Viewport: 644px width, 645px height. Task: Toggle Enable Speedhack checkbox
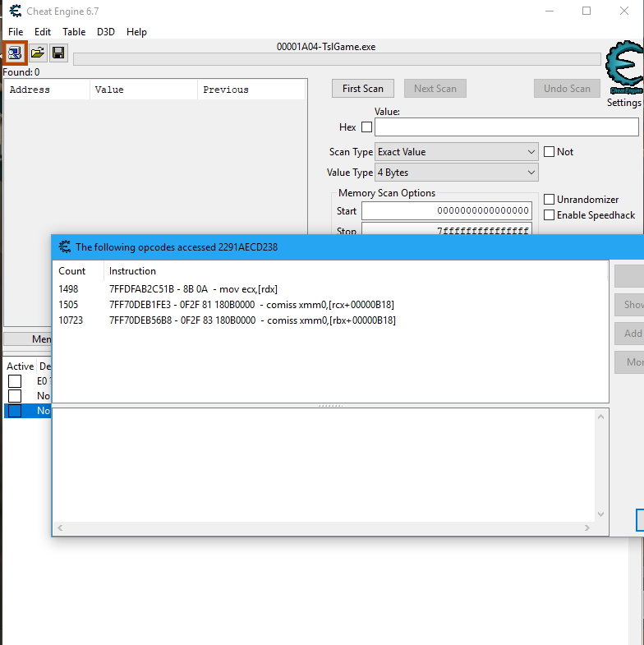pyautogui.click(x=549, y=215)
